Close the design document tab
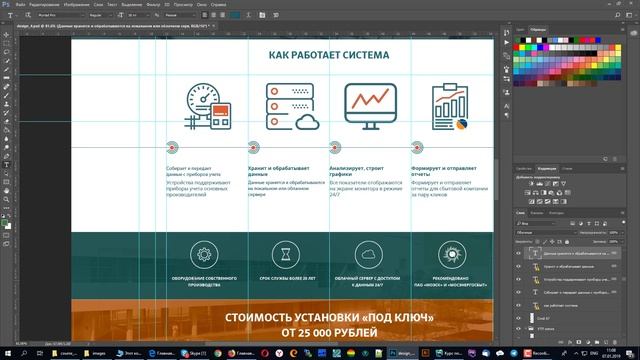Image resolution: width=640 pixels, height=360 pixels. pyautogui.click(x=213, y=26)
